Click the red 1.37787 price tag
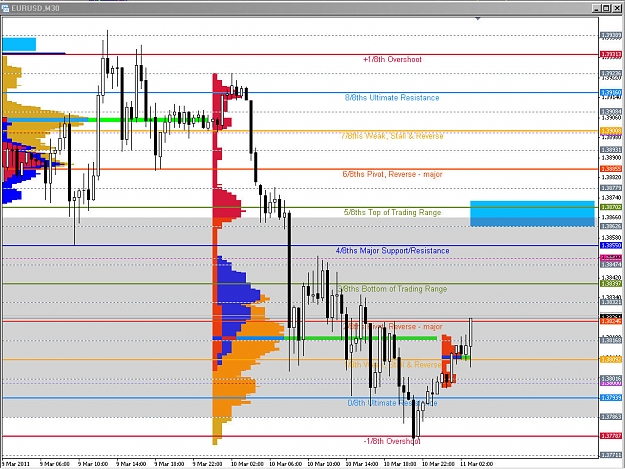Viewport: 625px width, 469px height. (x=611, y=436)
